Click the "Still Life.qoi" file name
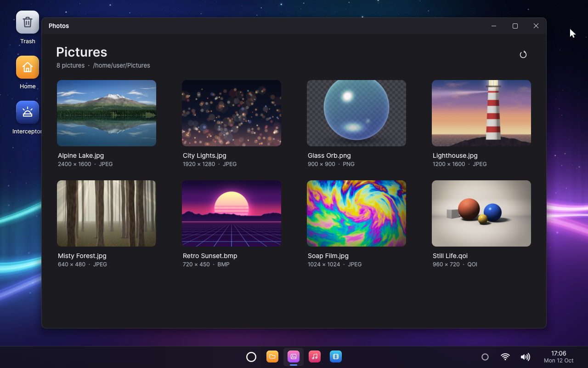The height and width of the screenshot is (368, 588). click(450, 256)
